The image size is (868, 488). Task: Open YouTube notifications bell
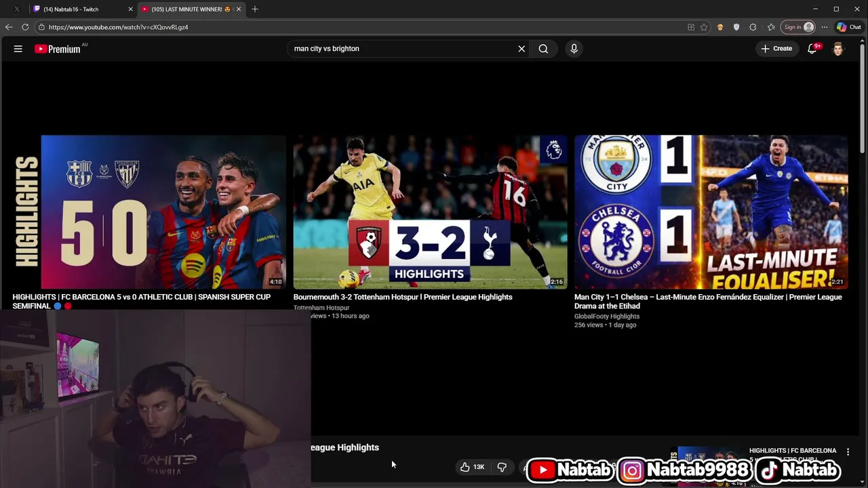click(x=812, y=49)
